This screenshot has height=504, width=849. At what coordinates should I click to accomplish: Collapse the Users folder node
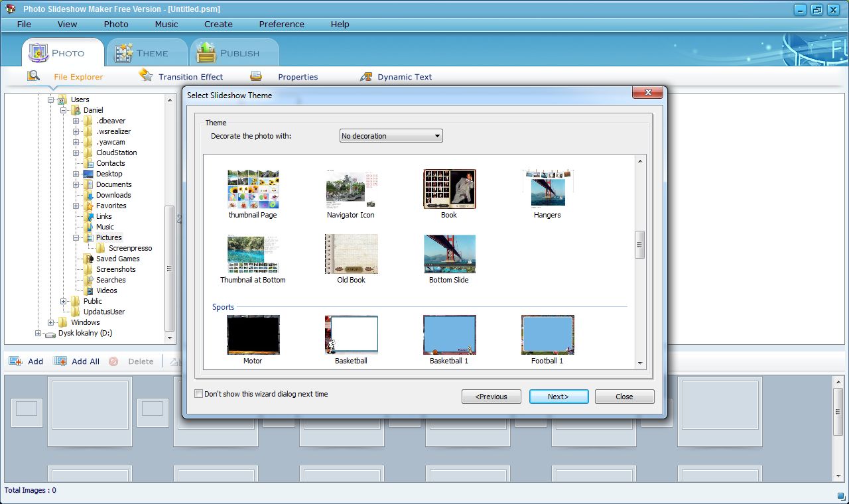tap(50, 99)
